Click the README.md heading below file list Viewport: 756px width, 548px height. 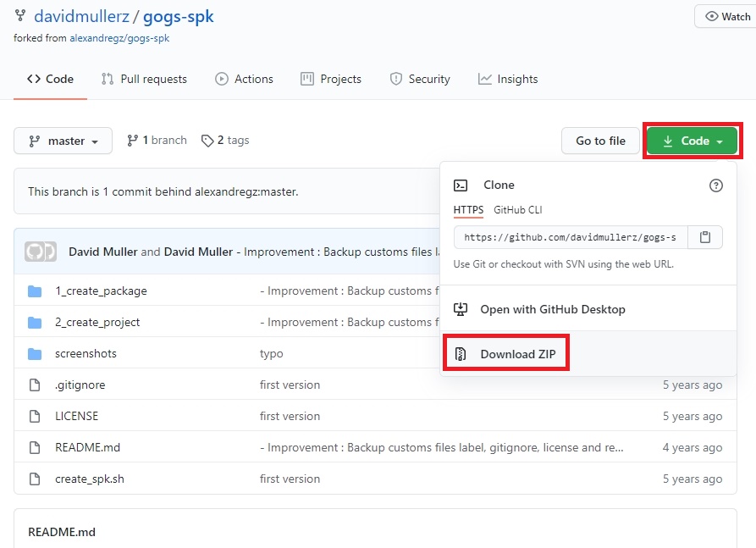coord(62,532)
